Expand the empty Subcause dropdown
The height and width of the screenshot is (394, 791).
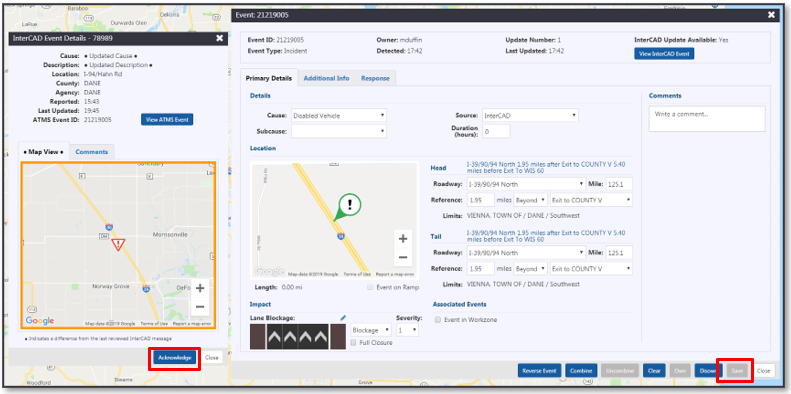[x=339, y=132]
